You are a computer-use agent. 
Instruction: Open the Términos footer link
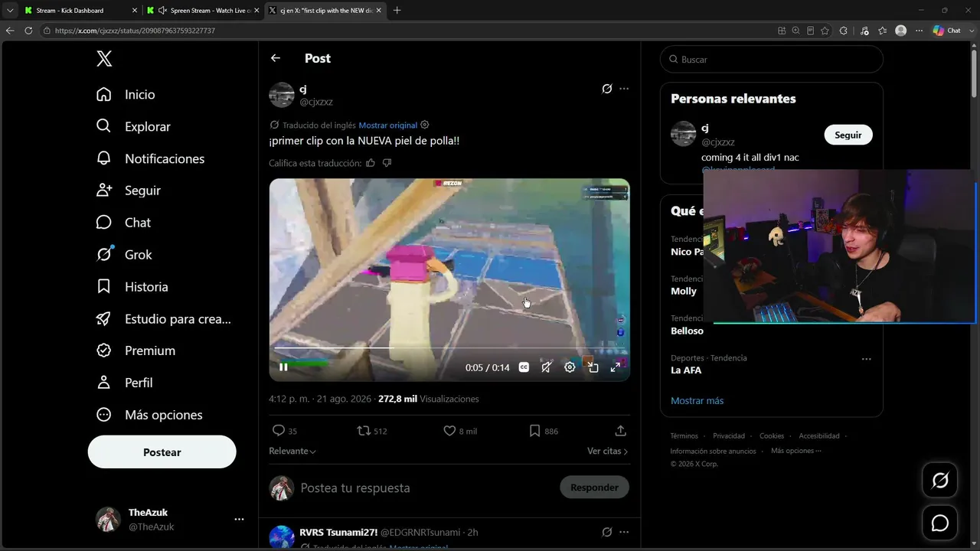click(x=684, y=436)
